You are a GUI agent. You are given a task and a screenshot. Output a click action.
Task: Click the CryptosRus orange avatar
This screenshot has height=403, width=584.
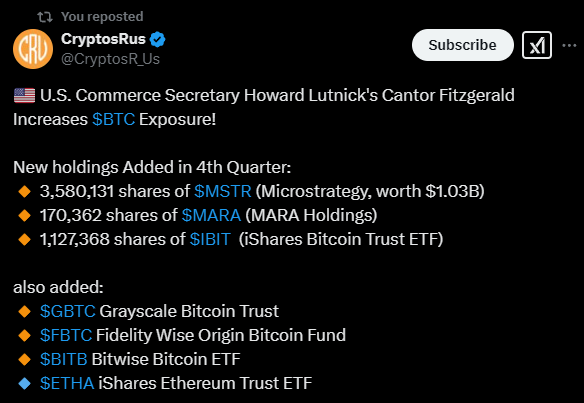(x=33, y=49)
